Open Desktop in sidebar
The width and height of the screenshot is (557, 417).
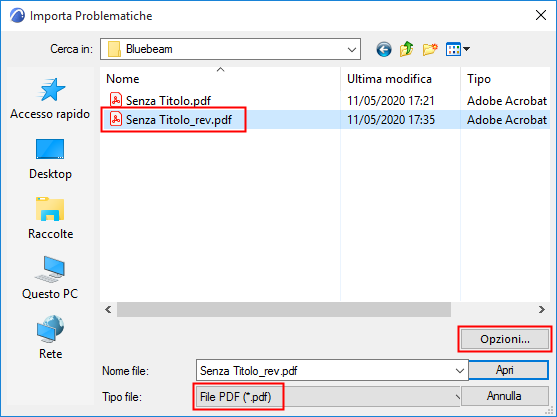[x=50, y=159]
